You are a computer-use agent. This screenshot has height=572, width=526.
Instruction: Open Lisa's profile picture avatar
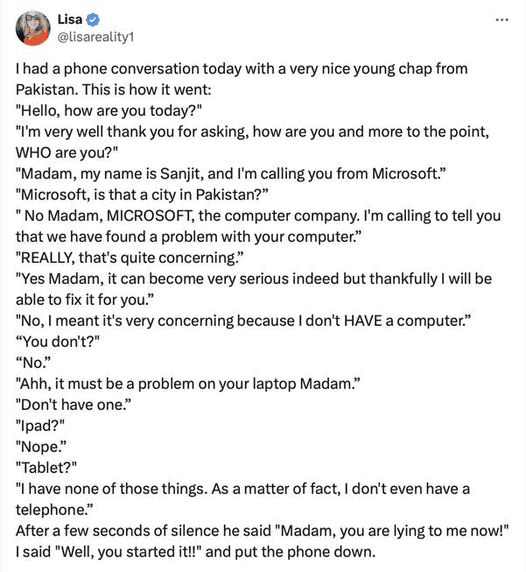pyautogui.click(x=33, y=28)
